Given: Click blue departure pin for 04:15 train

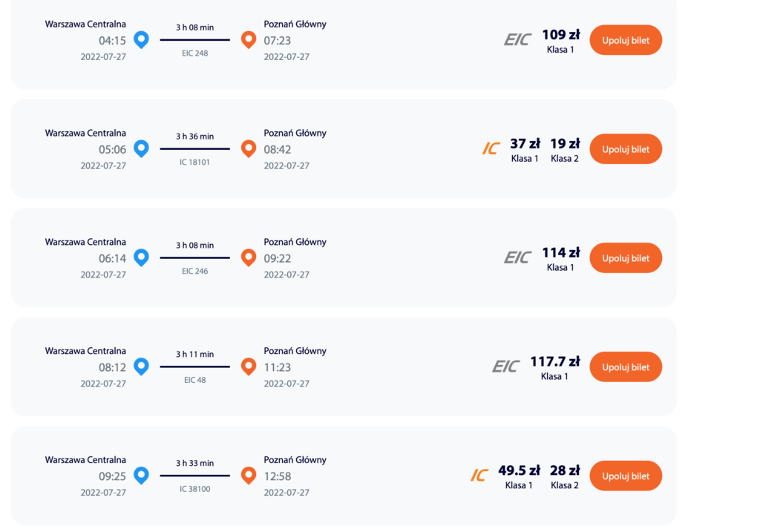Looking at the screenshot, I should tap(141, 39).
